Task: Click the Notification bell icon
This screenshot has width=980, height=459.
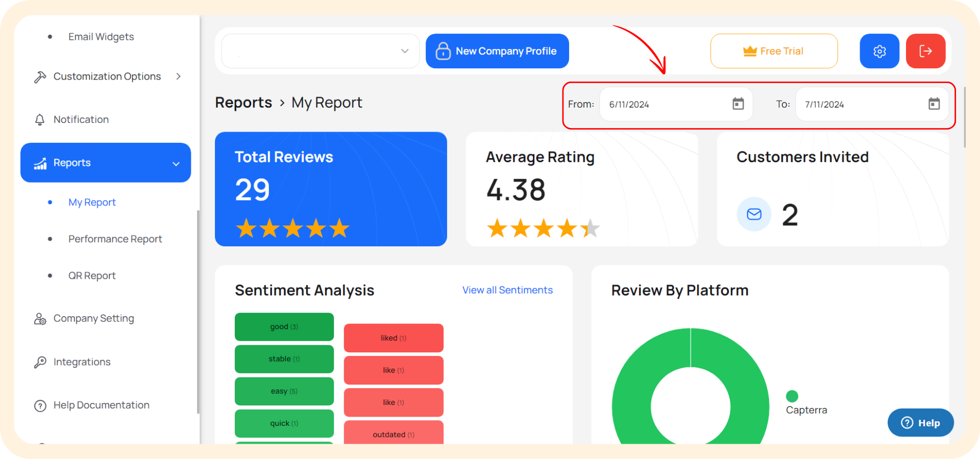Action: click(x=40, y=120)
